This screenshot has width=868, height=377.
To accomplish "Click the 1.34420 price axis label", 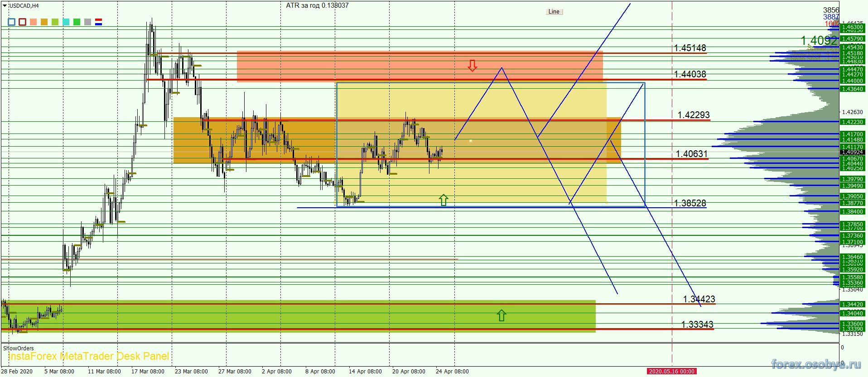I will (x=852, y=304).
